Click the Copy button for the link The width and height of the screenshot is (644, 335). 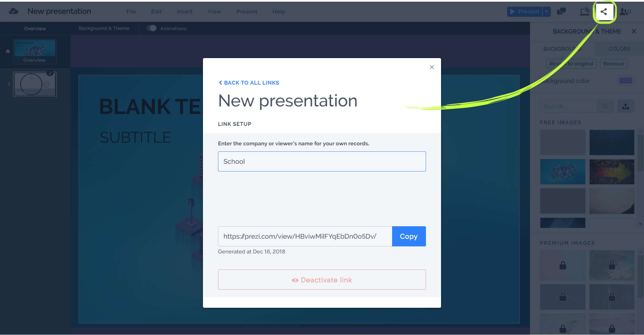409,236
